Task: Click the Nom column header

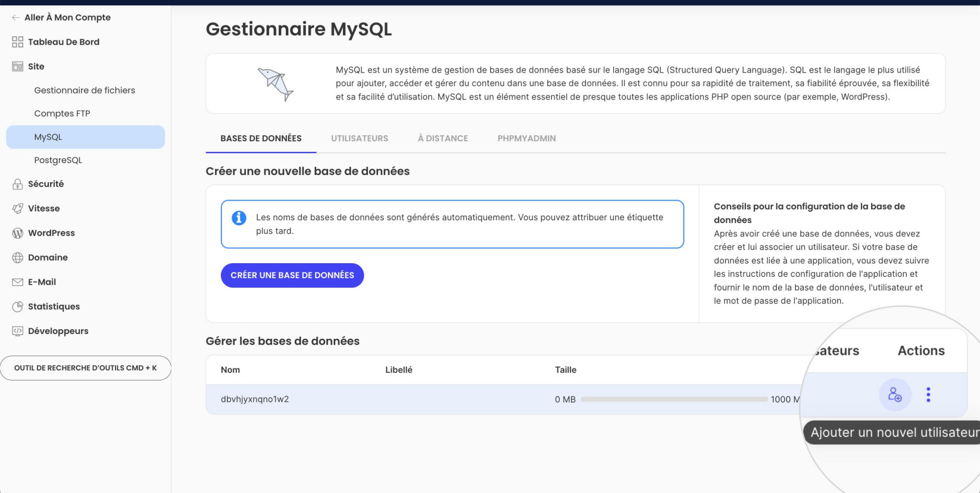Action: coord(230,370)
